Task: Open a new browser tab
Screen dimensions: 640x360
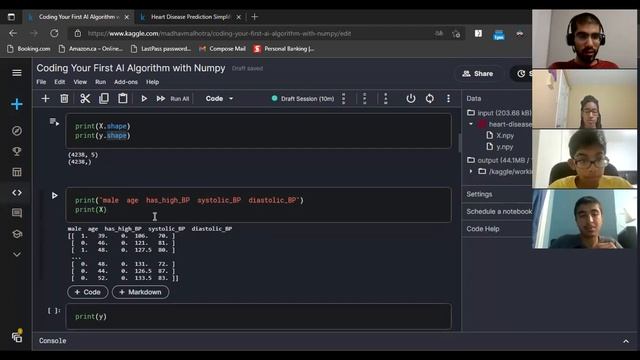Action: click(x=255, y=17)
